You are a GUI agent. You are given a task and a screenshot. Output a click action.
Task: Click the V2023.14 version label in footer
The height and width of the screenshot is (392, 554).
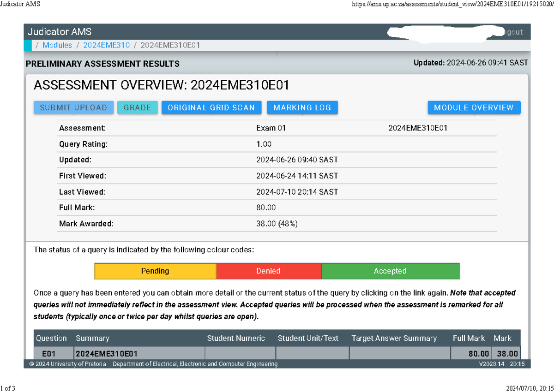click(493, 364)
